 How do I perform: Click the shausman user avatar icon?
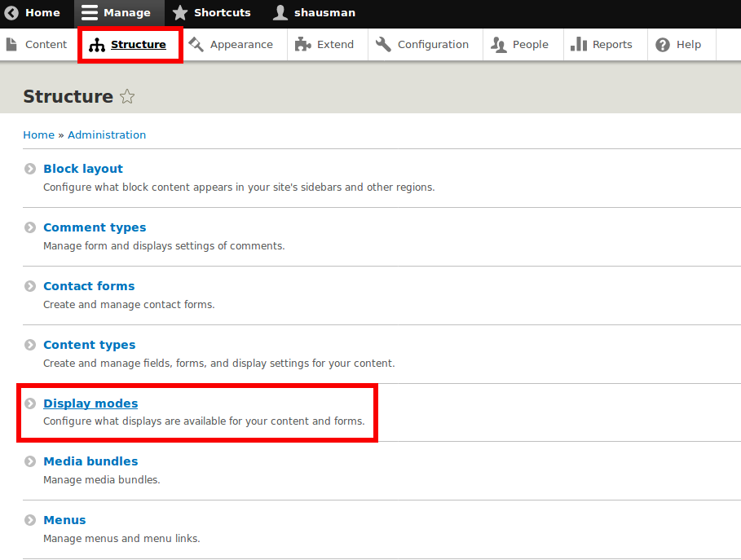(280, 13)
